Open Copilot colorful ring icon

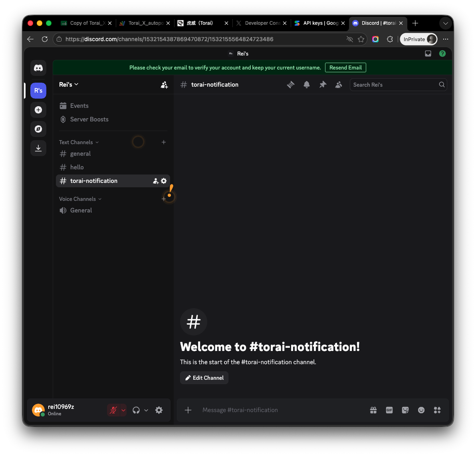point(375,39)
